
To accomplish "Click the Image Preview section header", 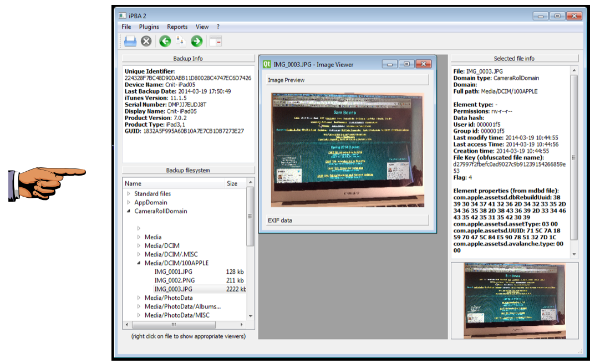I will pyautogui.click(x=347, y=80).
